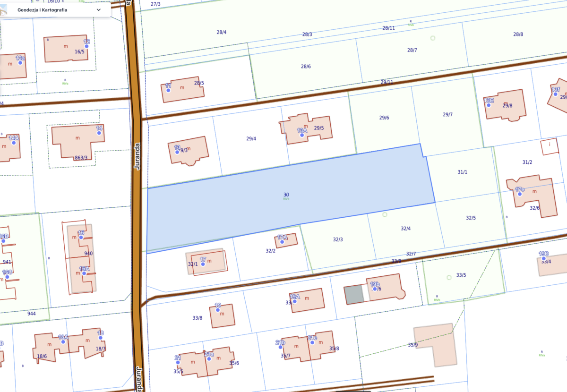Screen dimensions: 567x392
Task: Pick address point marker 19b
Action: tap(374, 289)
